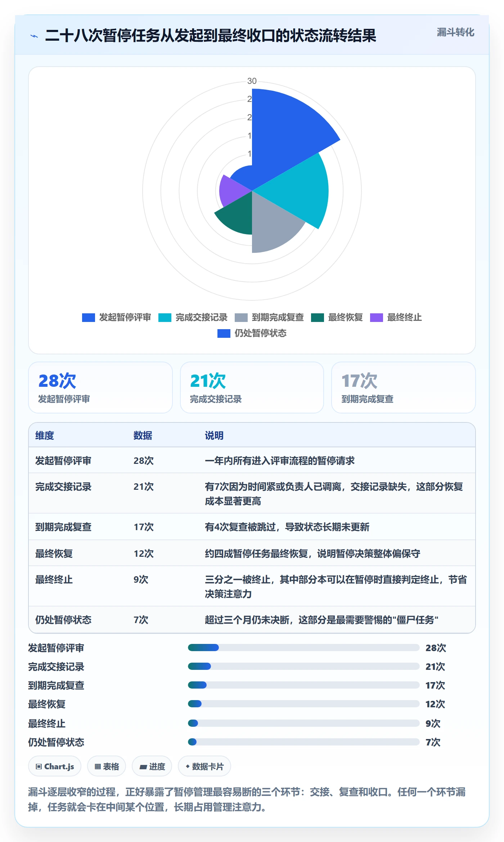Click the blue 仍处暂停状态 legend swatch
The height and width of the screenshot is (842, 504).
[224, 333]
